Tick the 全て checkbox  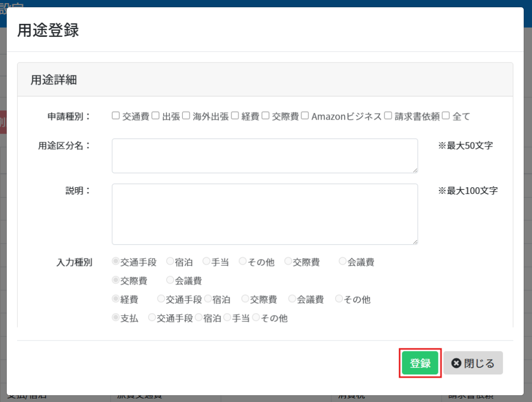(x=446, y=116)
